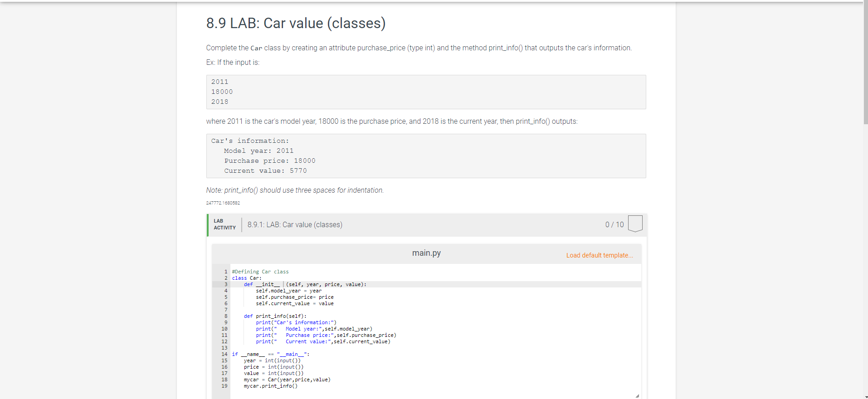The height and width of the screenshot is (399, 868).
Task: Click the line 'value = int(input())'
Action: [273, 373]
